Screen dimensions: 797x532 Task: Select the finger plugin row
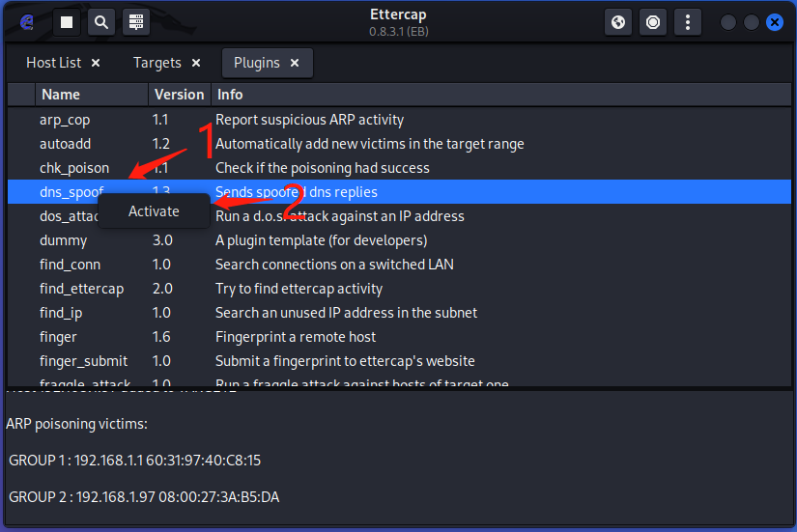[x=399, y=337]
